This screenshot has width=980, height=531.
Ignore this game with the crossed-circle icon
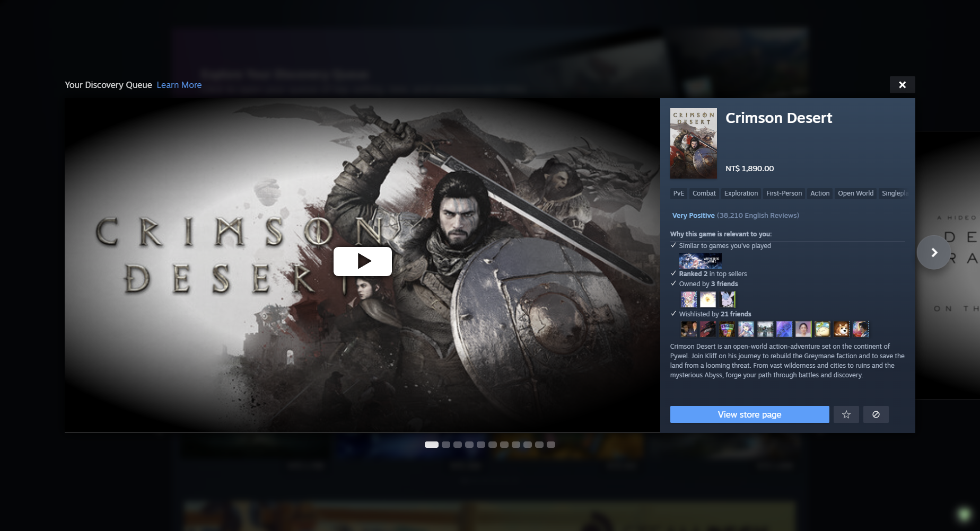[x=876, y=414]
